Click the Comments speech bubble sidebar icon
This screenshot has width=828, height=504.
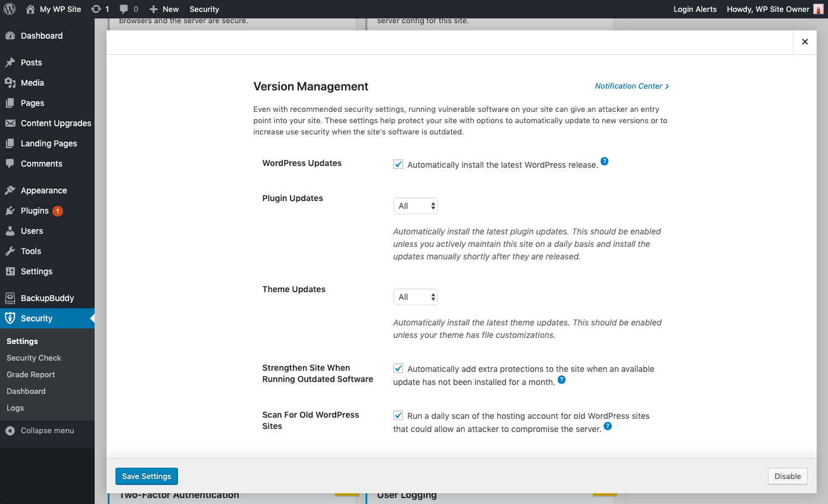coord(10,164)
